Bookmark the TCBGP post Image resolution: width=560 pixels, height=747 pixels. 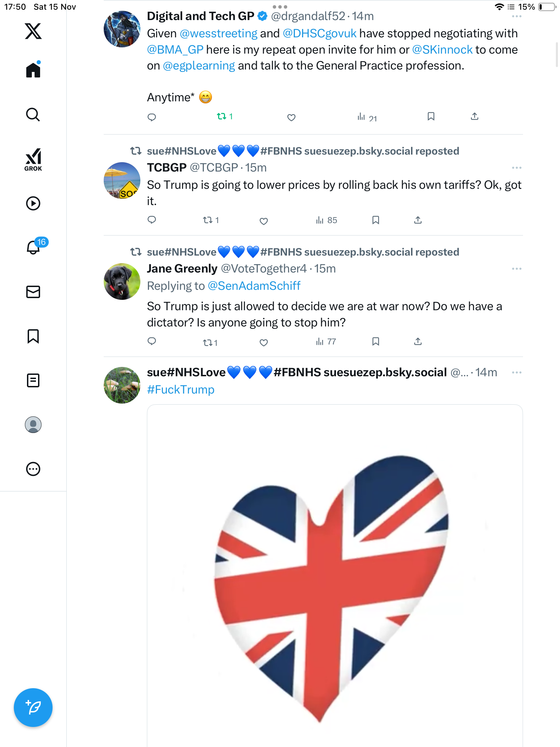pos(376,220)
